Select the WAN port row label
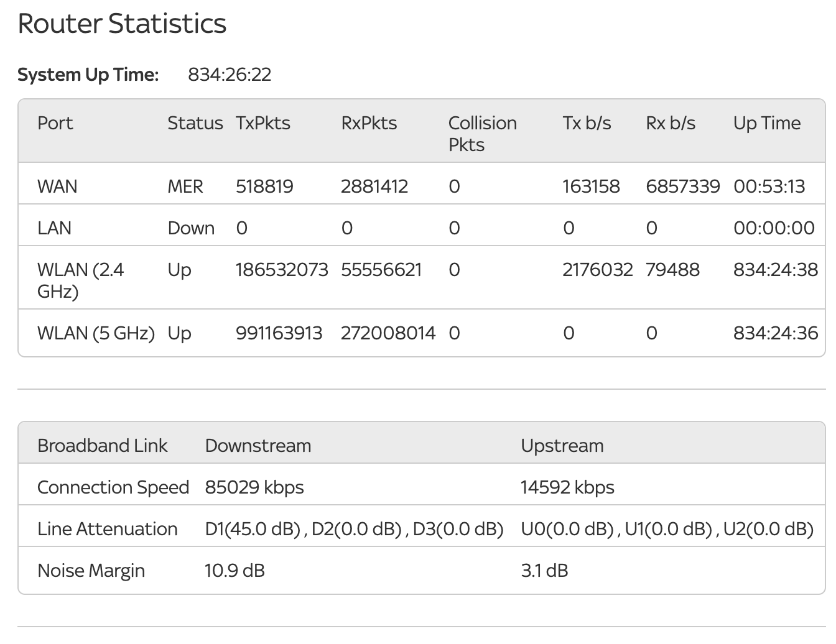Image resolution: width=836 pixels, height=644 pixels. 57,186
